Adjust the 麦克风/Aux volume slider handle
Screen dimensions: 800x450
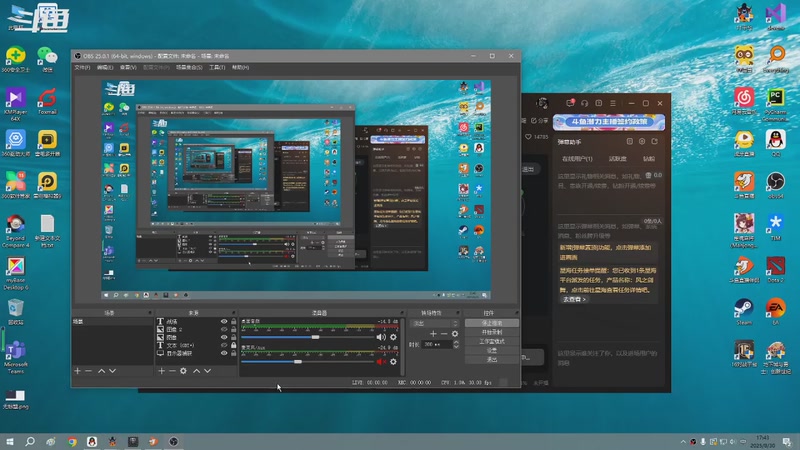tap(297, 362)
